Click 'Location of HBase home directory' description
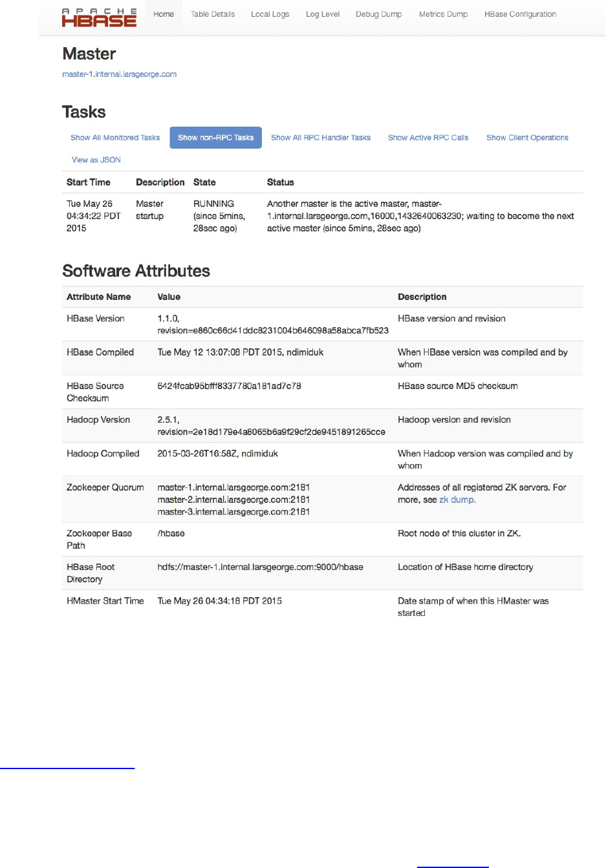 tap(466, 567)
